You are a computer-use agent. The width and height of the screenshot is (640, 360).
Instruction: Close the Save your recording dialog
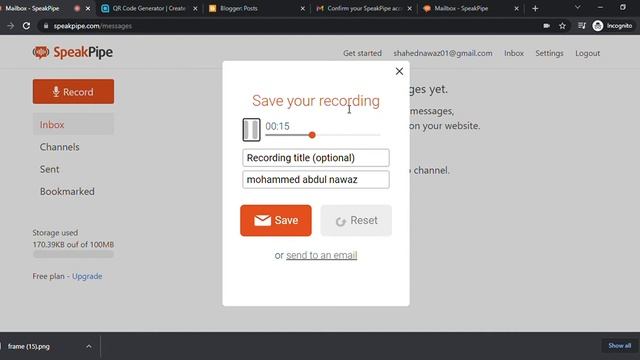click(399, 71)
